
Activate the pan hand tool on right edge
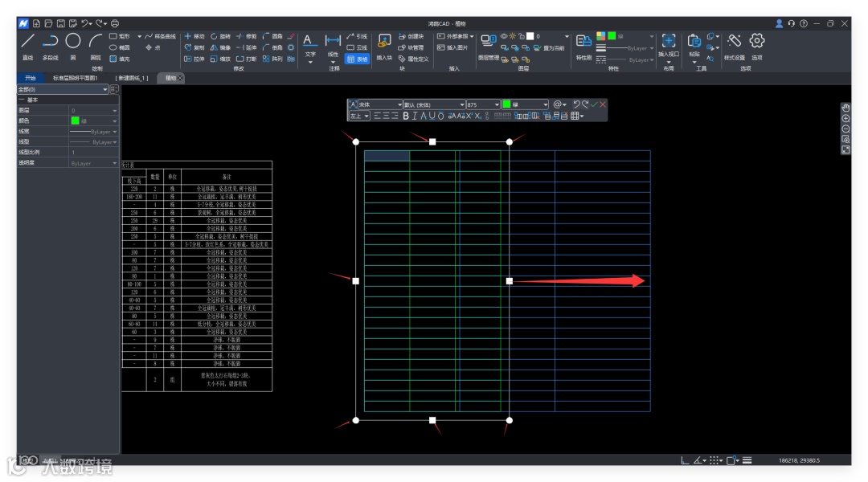pos(845,108)
